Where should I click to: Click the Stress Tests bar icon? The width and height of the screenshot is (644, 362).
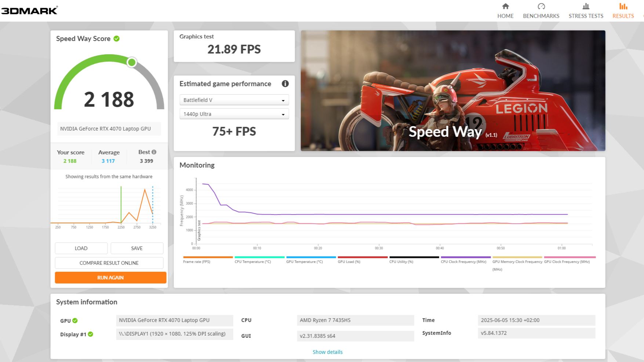click(586, 6)
